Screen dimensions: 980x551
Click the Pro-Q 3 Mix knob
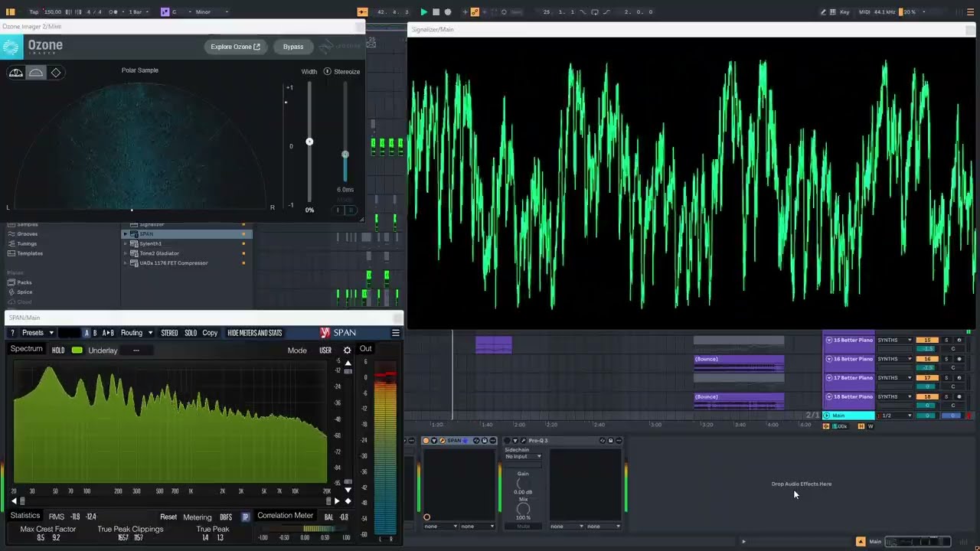pos(523,509)
